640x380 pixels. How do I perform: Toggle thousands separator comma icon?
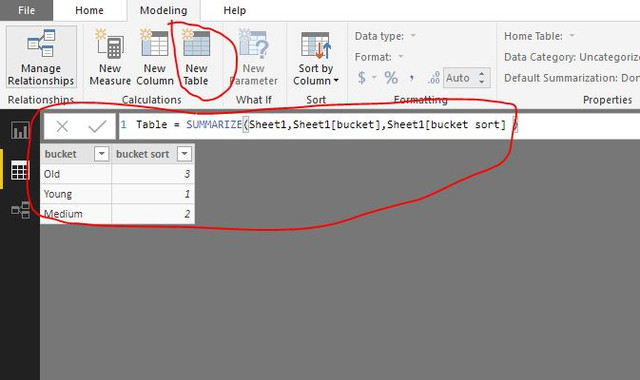412,78
